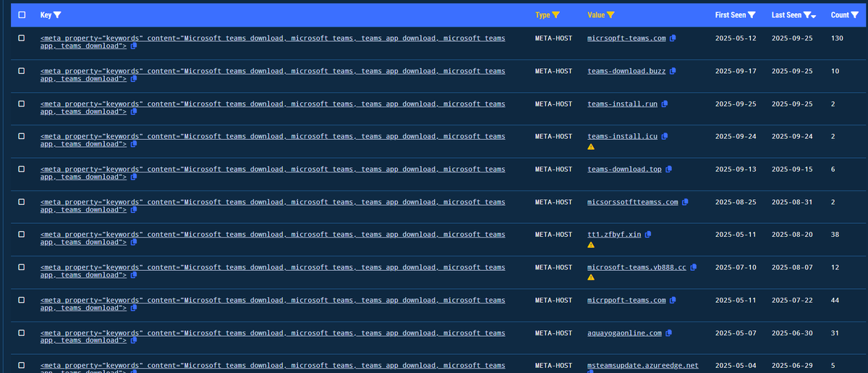This screenshot has width=868, height=373.
Task: Click warning icon under microsoft-teams.vb888.cc
Action: point(591,277)
